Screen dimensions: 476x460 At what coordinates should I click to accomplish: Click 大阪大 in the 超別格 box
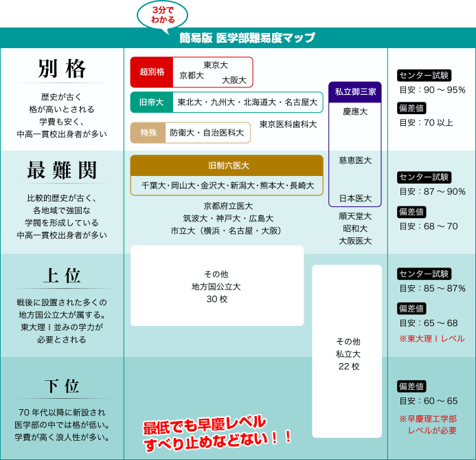tap(234, 80)
